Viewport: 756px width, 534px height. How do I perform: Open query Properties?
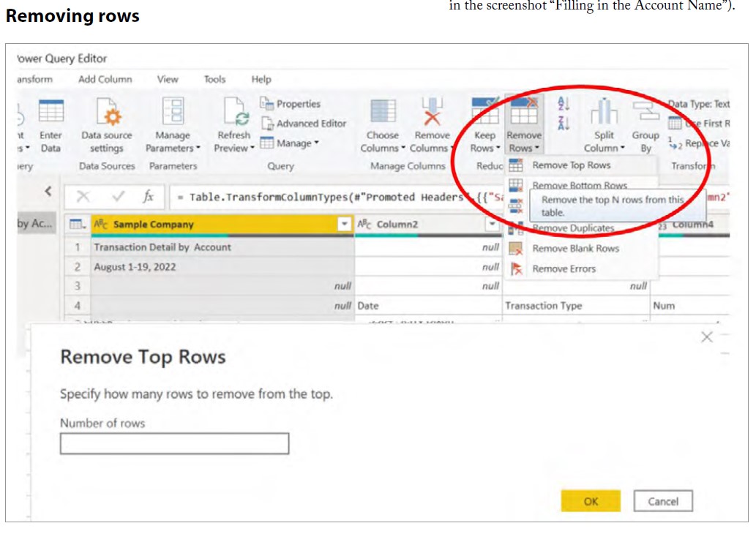pos(291,104)
